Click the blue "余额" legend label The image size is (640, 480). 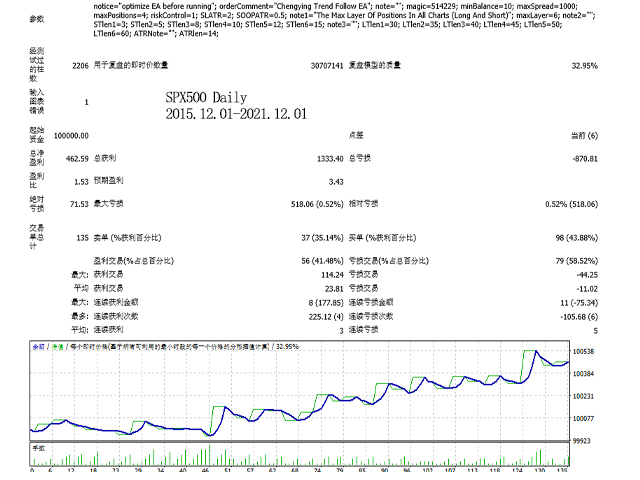point(38,347)
